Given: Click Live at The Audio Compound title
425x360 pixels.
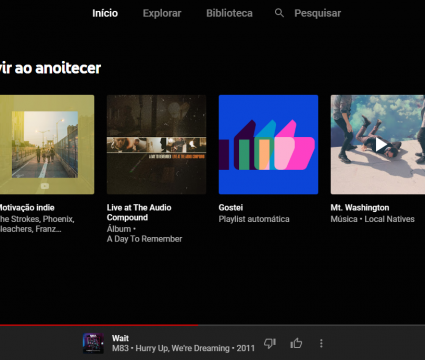Looking at the screenshot, I should click(139, 213).
